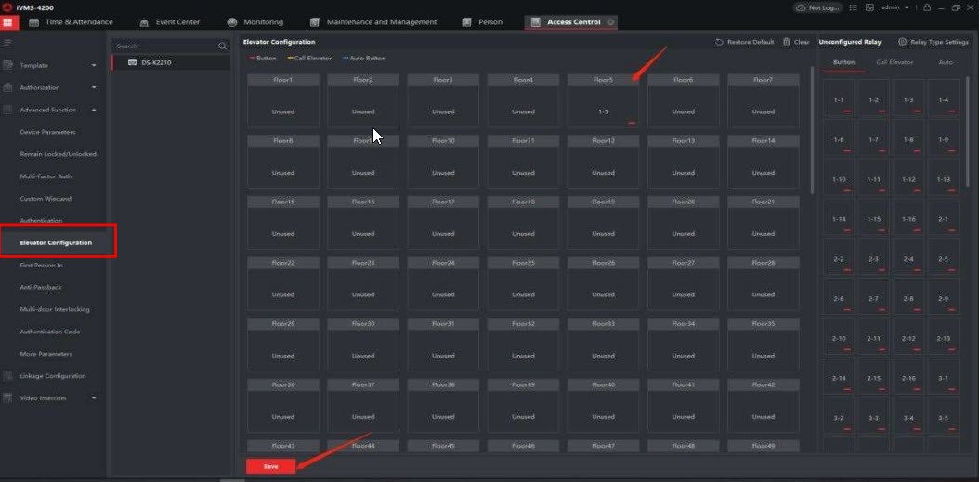
Task: Click the search magnifier icon in device panel
Action: click(222, 46)
